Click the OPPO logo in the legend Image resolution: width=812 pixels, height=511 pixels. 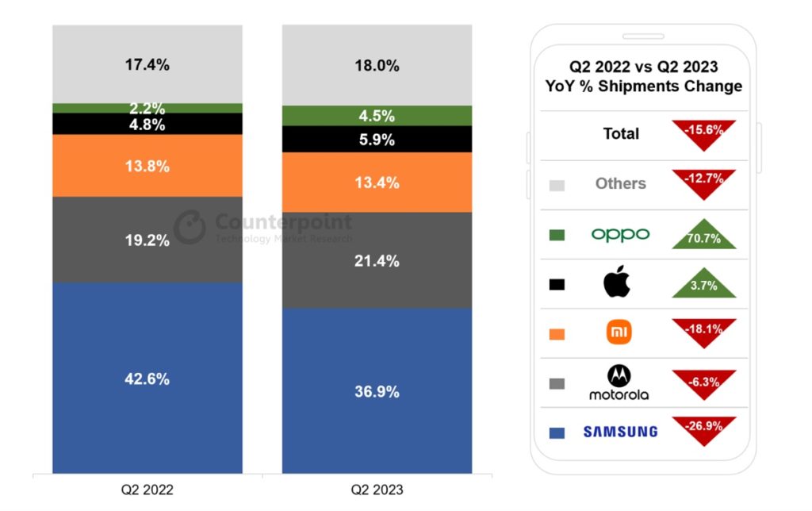[x=620, y=234]
